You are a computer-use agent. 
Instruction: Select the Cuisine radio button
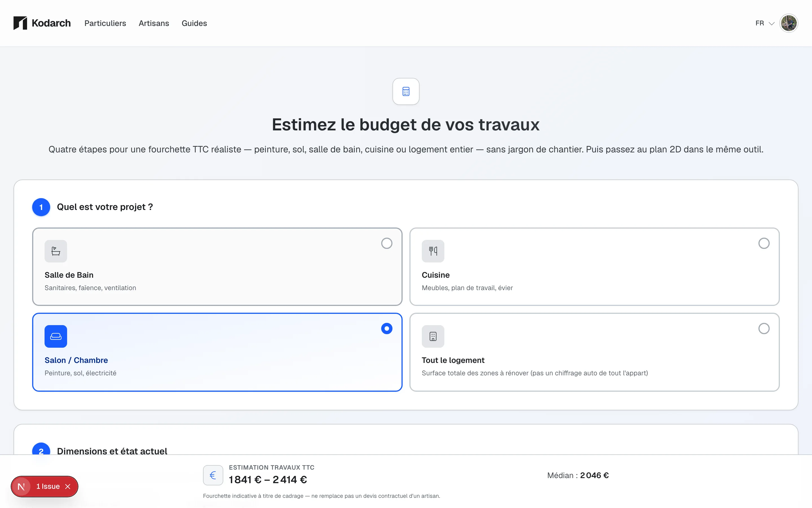[764, 243]
